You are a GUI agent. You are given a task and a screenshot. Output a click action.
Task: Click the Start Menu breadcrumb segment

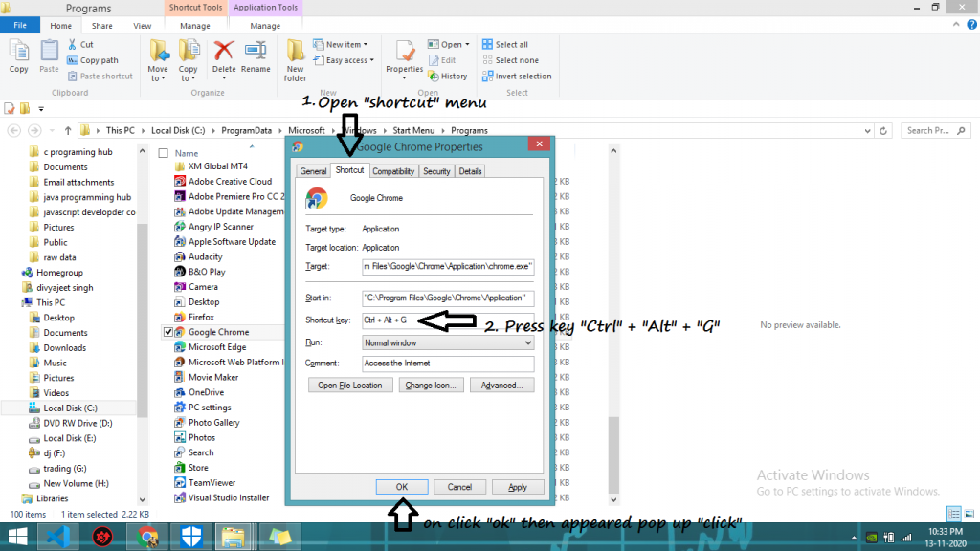coord(413,130)
